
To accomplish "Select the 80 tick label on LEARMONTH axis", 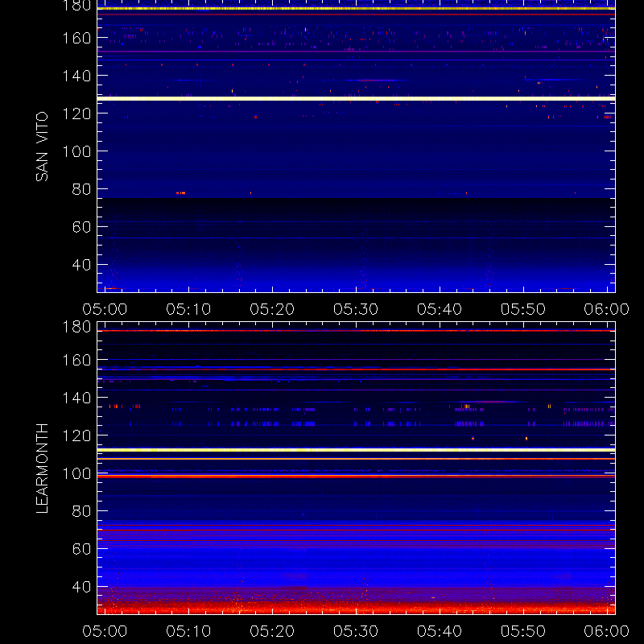I will pyautogui.click(x=81, y=511).
